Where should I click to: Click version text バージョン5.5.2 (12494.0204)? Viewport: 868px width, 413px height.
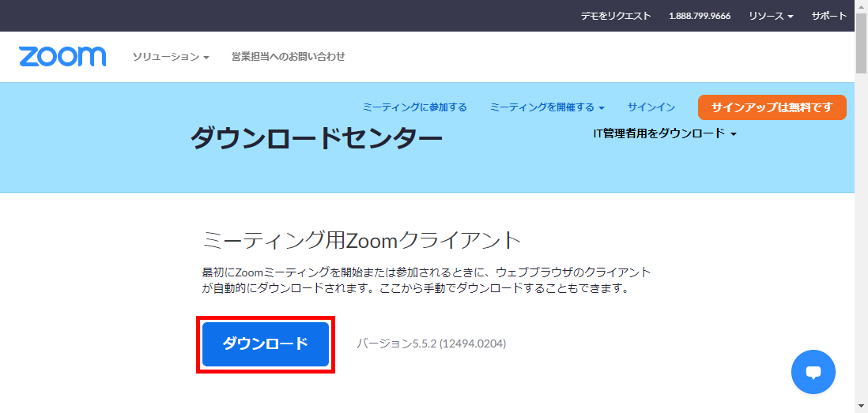[x=431, y=344]
